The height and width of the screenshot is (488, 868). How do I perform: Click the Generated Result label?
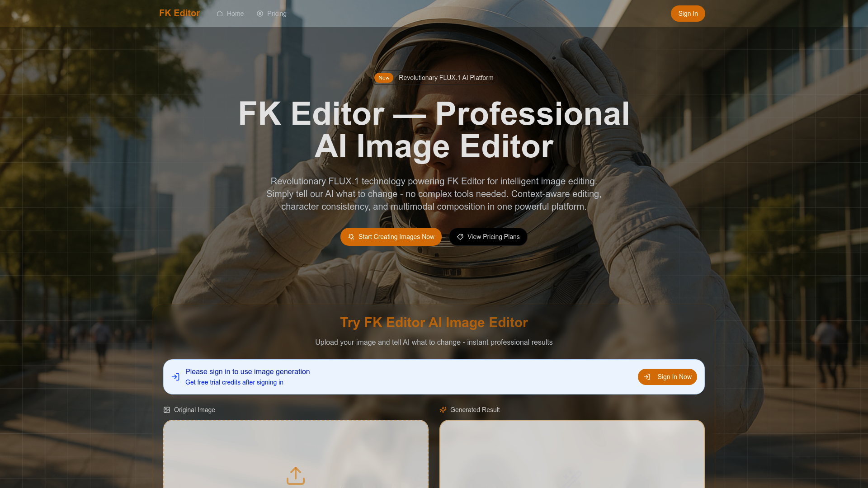tap(475, 410)
